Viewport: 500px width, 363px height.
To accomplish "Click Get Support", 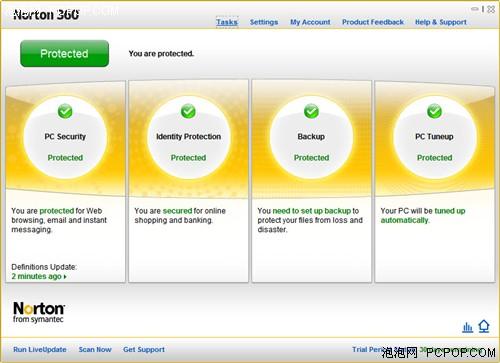I will click(x=144, y=350).
